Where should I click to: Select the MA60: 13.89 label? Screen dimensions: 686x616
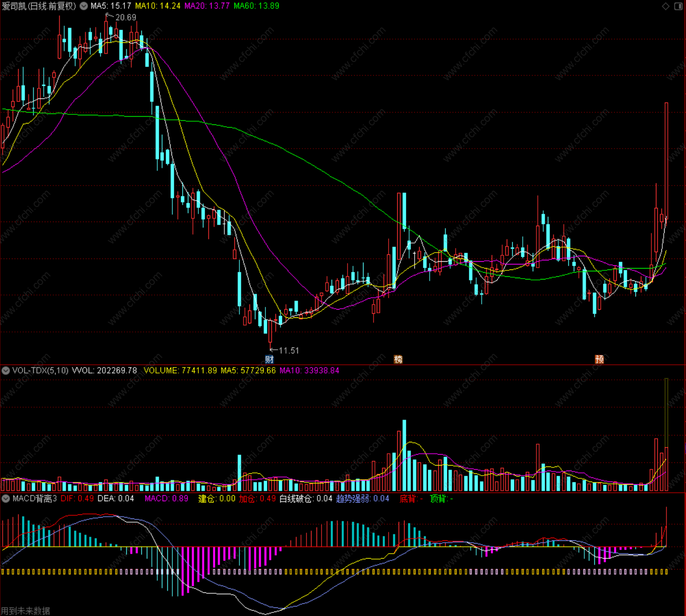click(256, 6)
